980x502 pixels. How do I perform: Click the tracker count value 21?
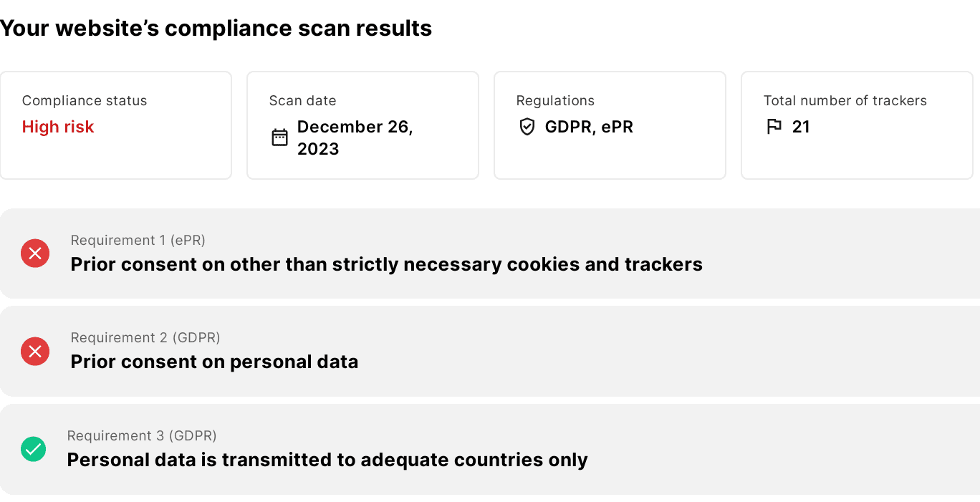coord(801,127)
